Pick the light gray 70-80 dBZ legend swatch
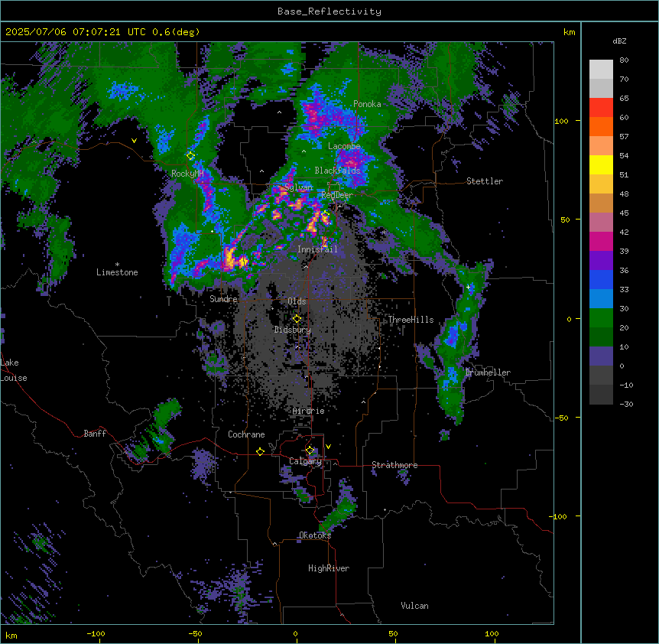 601,70
